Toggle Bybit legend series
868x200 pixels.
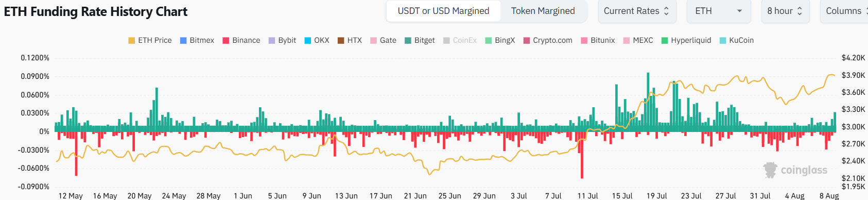point(282,40)
